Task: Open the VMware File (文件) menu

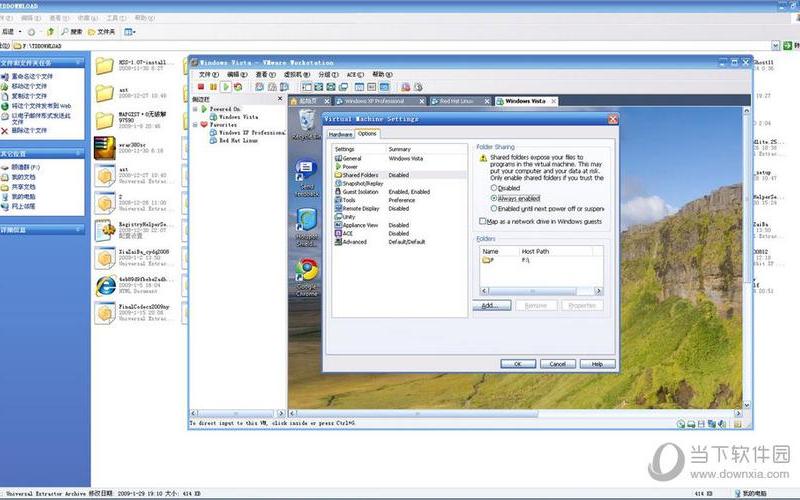Action: pos(208,74)
